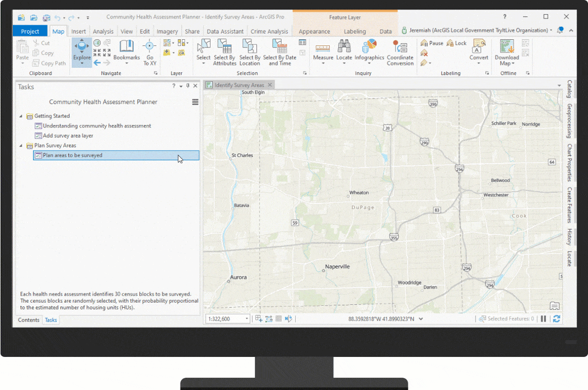Open the attribute table icon in Selection group
The height and width of the screenshot is (390, 588).
tap(302, 43)
